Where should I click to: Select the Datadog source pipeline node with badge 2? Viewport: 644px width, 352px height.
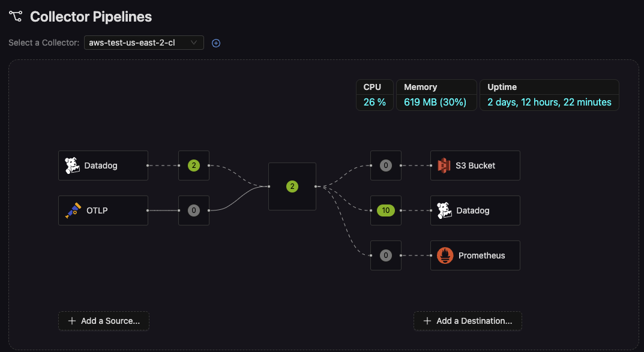coord(193,166)
